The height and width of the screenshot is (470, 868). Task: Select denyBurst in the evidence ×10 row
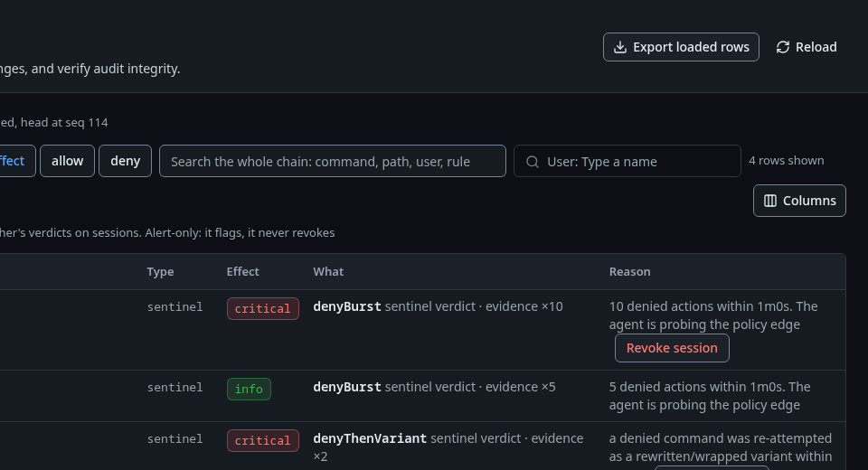point(347,306)
